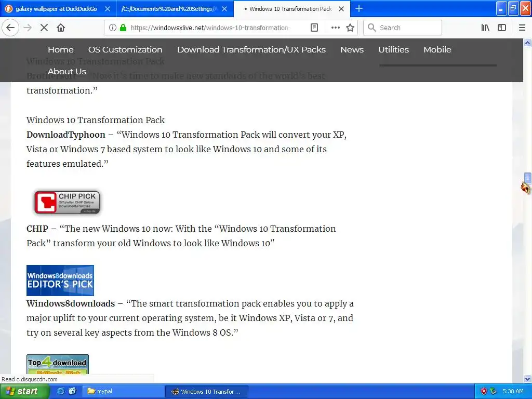Open Download Transformation/UX Packs menu

coord(251,49)
